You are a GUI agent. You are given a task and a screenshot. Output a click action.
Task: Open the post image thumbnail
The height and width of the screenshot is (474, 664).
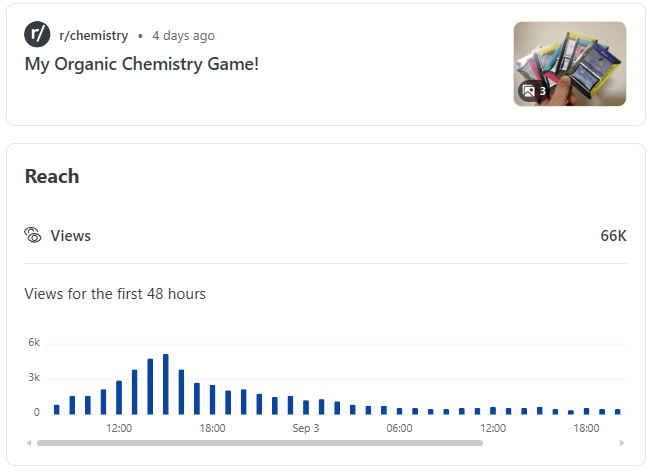point(570,64)
